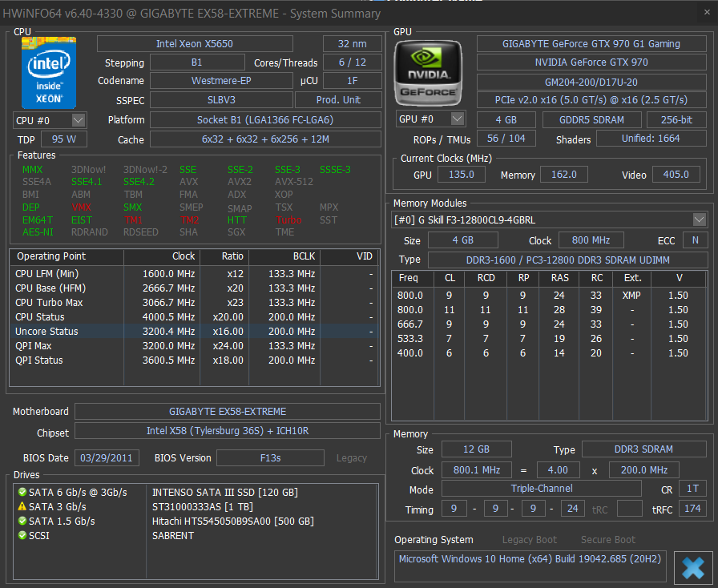Image resolution: width=718 pixels, height=588 pixels.
Task: Open the GPU #0 selector dropdown
Action: [x=458, y=119]
